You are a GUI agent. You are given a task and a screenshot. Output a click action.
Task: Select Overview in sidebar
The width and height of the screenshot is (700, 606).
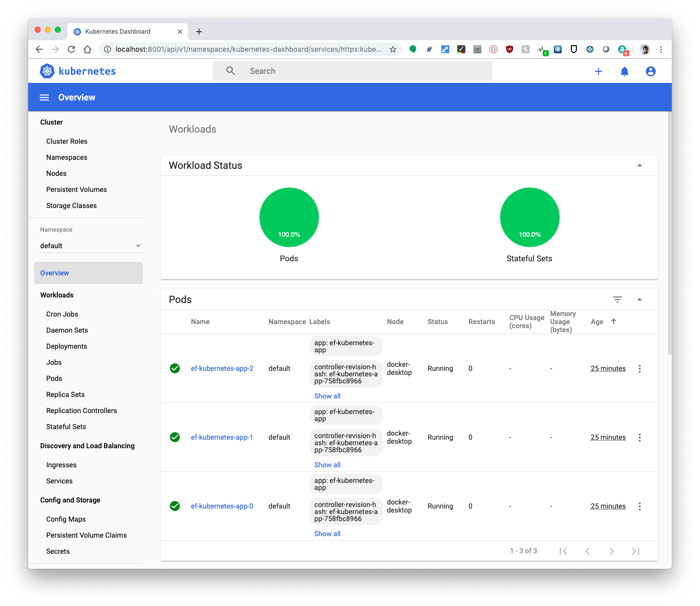(x=88, y=273)
